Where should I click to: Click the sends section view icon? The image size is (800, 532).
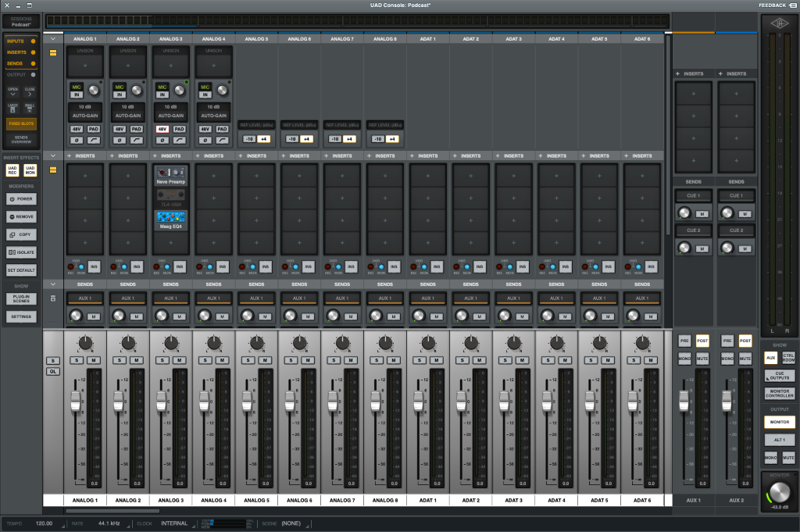point(53,298)
